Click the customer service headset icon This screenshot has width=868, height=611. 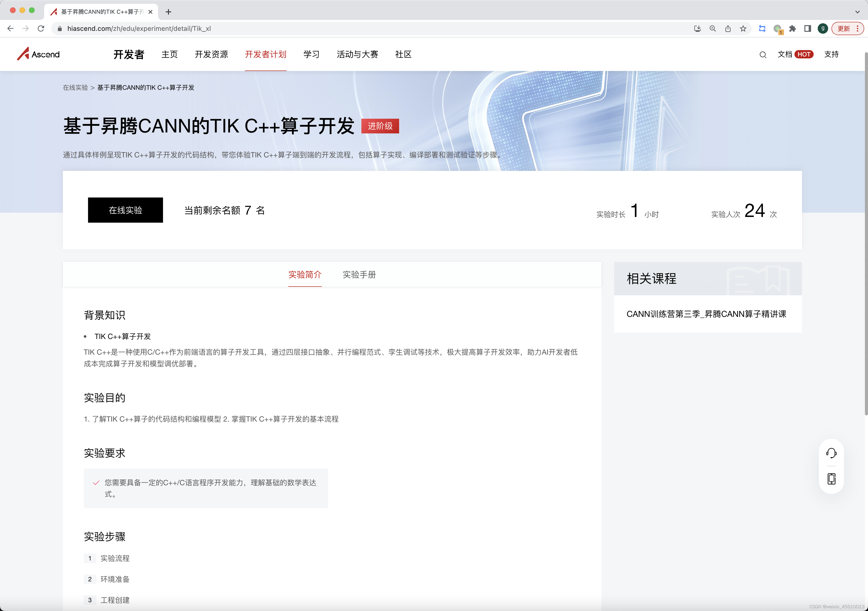(831, 453)
